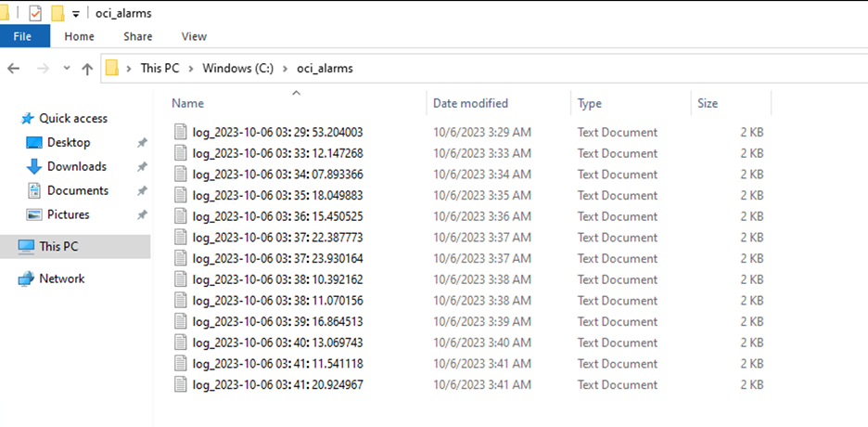The image size is (868, 427).
Task: Click text file icon of log 03: 41: 20.924967
Action: point(181,384)
